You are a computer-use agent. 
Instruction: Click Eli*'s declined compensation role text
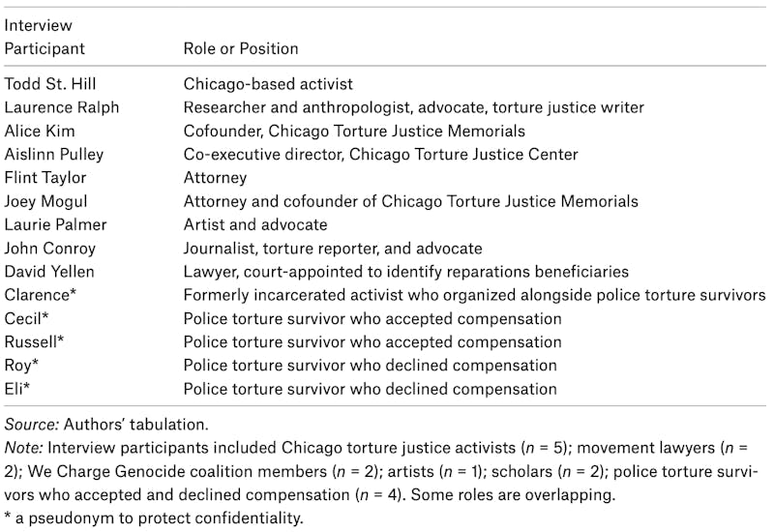point(371,389)
